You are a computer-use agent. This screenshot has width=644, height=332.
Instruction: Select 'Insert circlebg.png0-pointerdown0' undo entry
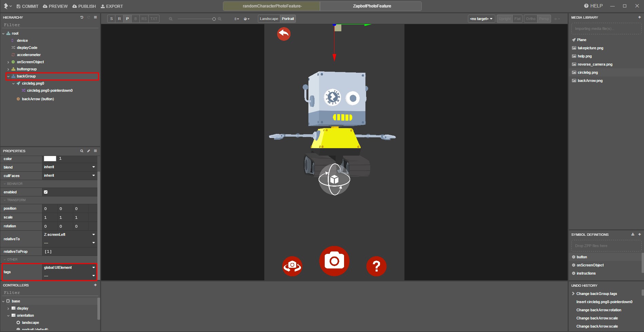pos(604,302)
